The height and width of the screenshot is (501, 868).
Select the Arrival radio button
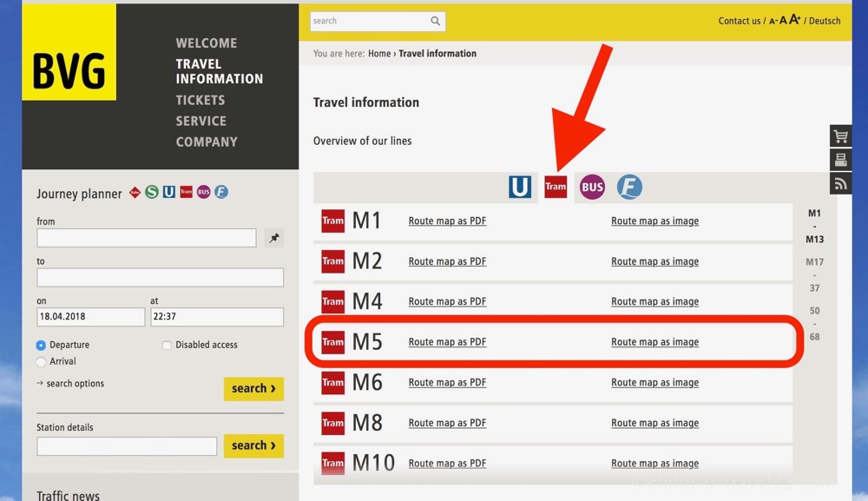[x=41, y=361]
